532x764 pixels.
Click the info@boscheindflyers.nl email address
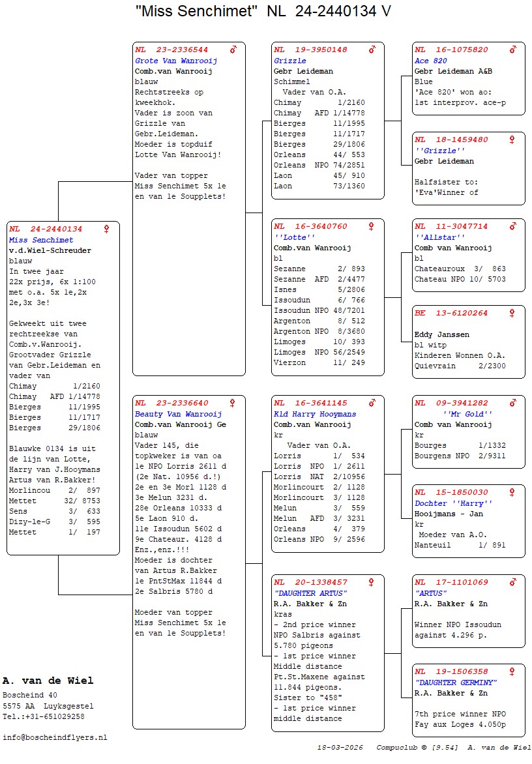tap(55, 737)
